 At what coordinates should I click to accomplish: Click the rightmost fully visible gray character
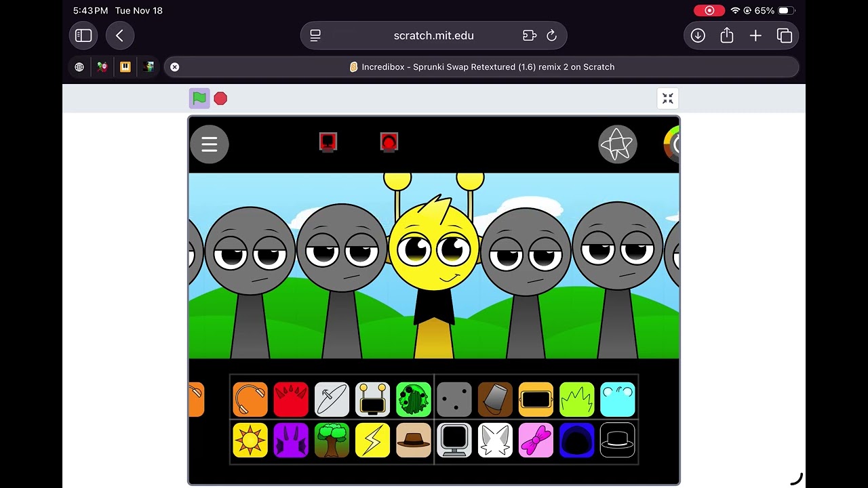click(617, 279)
